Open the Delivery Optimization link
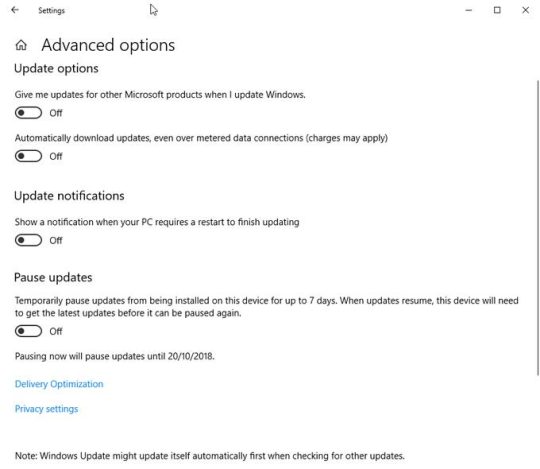The width and height of the screenshot is (540, 469). [x=59, y=384]
